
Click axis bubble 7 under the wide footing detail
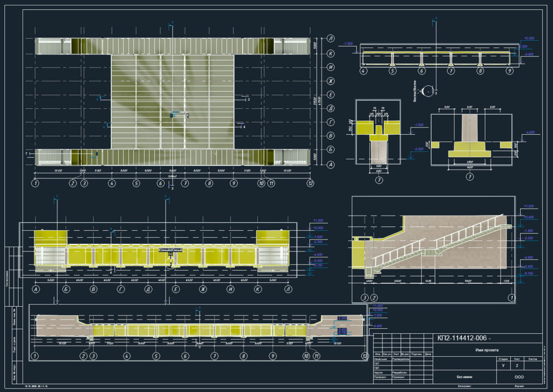coord(470,176)
